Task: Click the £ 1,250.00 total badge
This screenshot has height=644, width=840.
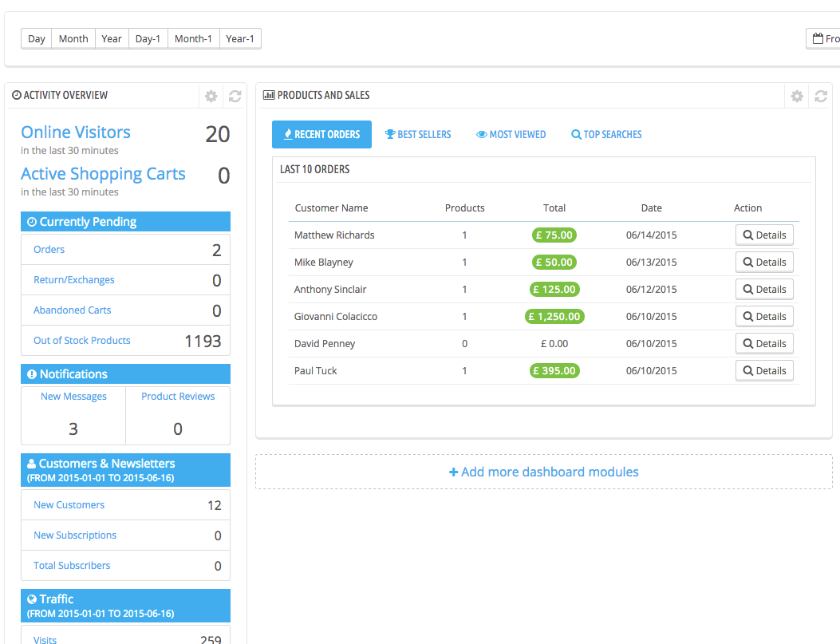Action: [x=554, y=317]
